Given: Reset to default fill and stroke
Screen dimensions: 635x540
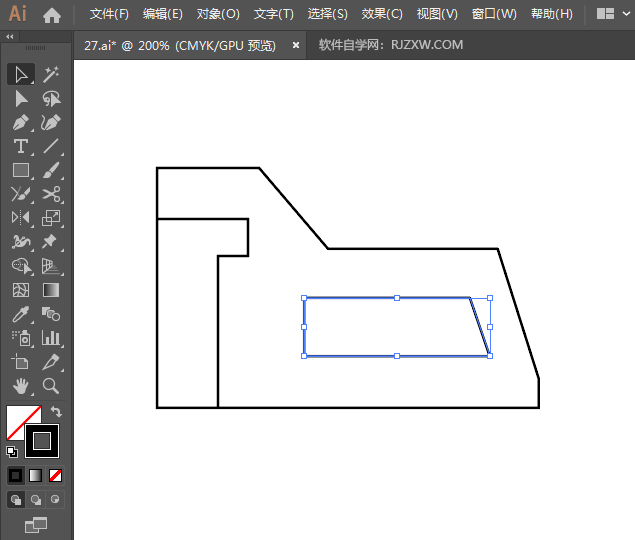Looking at the screenshot, I should click(x=11, y=451).
